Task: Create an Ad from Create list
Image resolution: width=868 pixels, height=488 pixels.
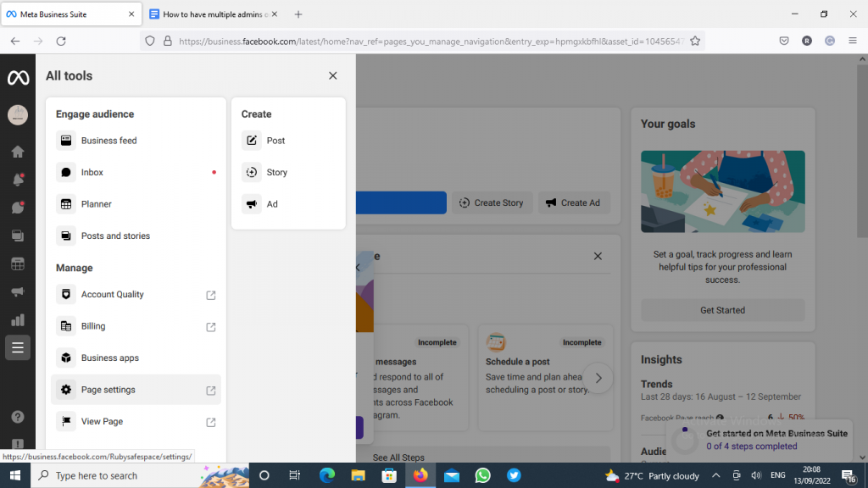Action: pos(288,204)
